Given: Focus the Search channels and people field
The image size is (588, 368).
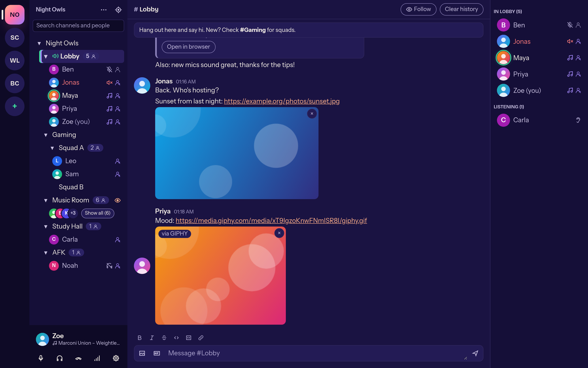Looking at the screenshot, I should (78, 26).
